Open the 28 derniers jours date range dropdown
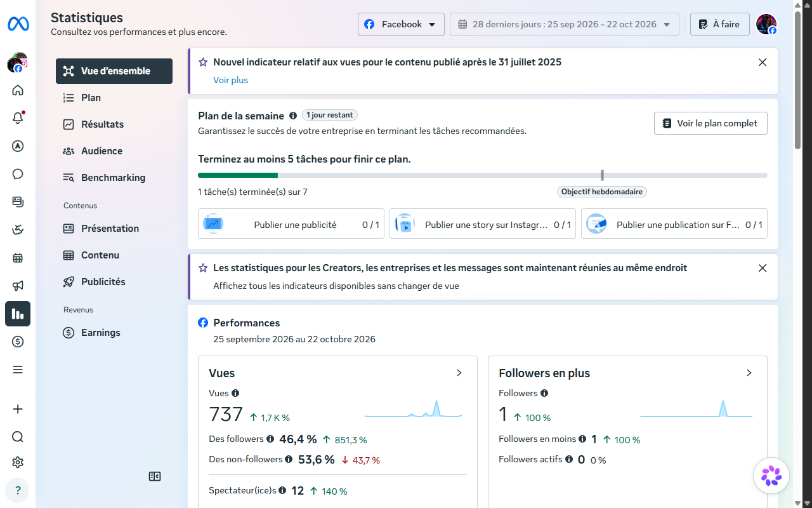The image size is (812, 508). 565,24
